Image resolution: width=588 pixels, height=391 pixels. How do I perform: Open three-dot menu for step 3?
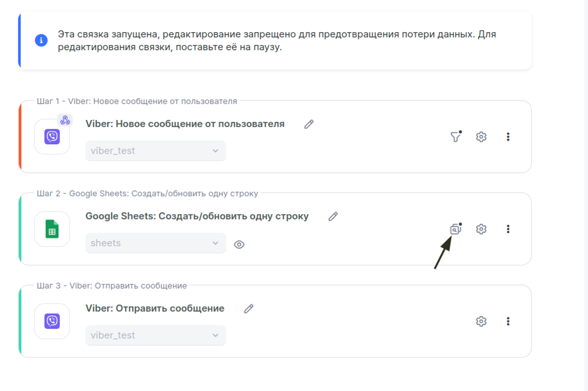coord(508,321)
